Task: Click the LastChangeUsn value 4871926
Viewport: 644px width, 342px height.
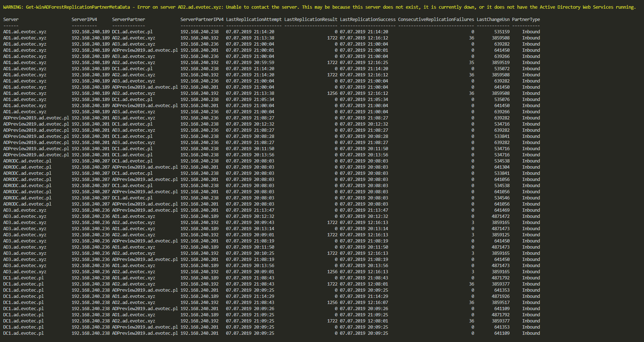Action: 500,296
